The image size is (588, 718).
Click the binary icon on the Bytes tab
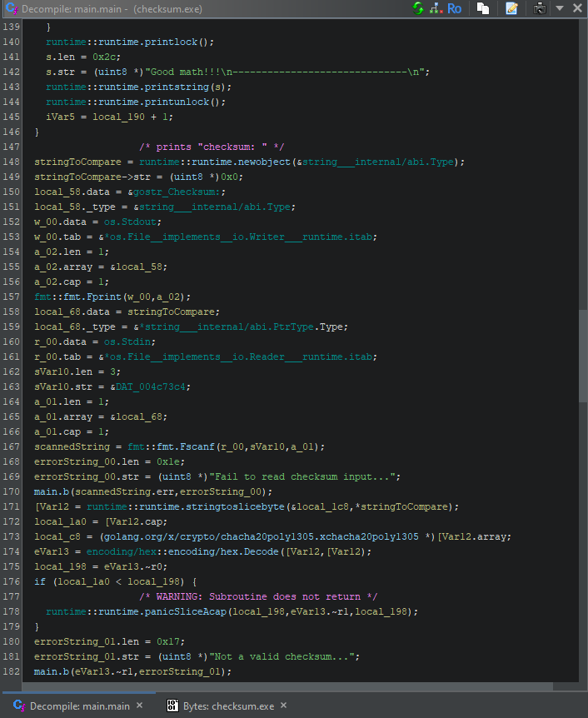172,706
